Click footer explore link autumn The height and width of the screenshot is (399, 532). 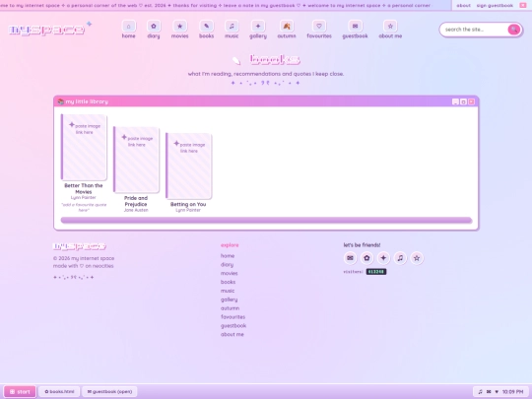tap(230, 308)
